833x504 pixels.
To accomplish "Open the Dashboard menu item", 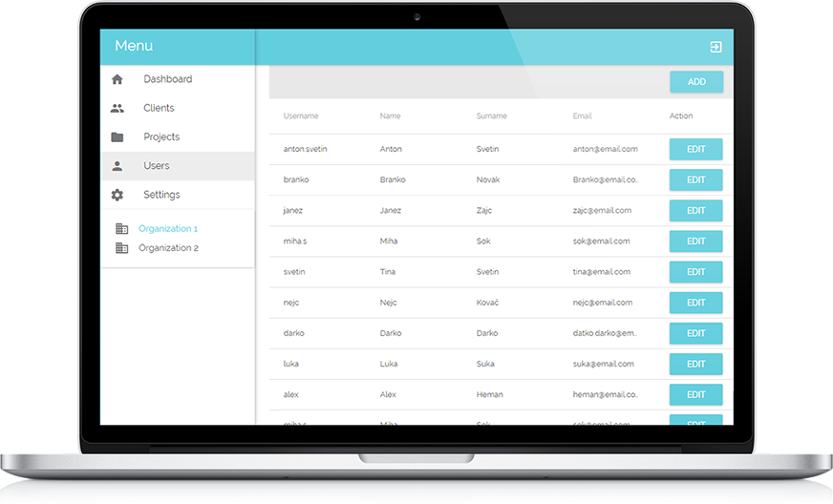I will pyautogui.click(x=167, y=79).
